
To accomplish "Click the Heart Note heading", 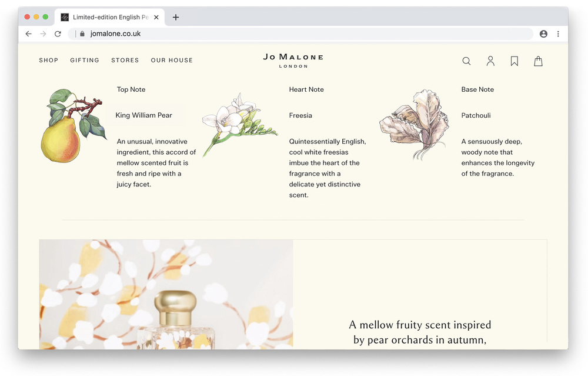I will click(306, 89).
